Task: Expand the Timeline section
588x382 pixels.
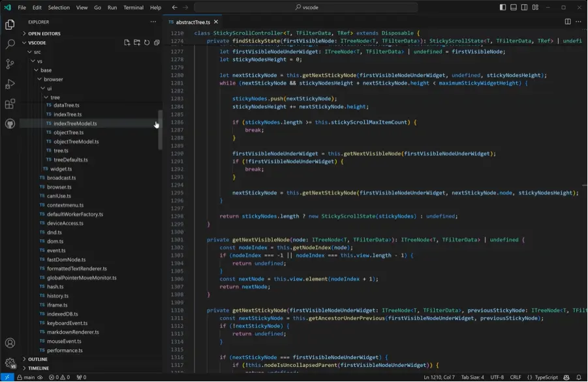Action: pos(39,368)
